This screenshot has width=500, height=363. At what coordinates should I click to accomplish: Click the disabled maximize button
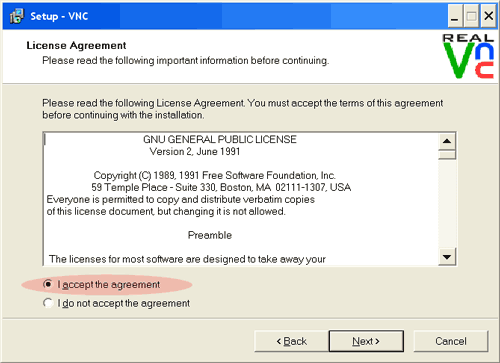coord(471,16)
